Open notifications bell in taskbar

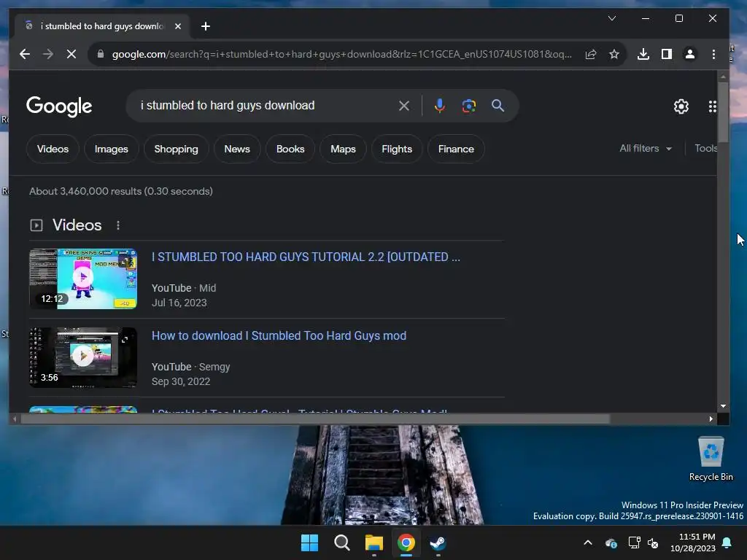[x=727, y=542]
